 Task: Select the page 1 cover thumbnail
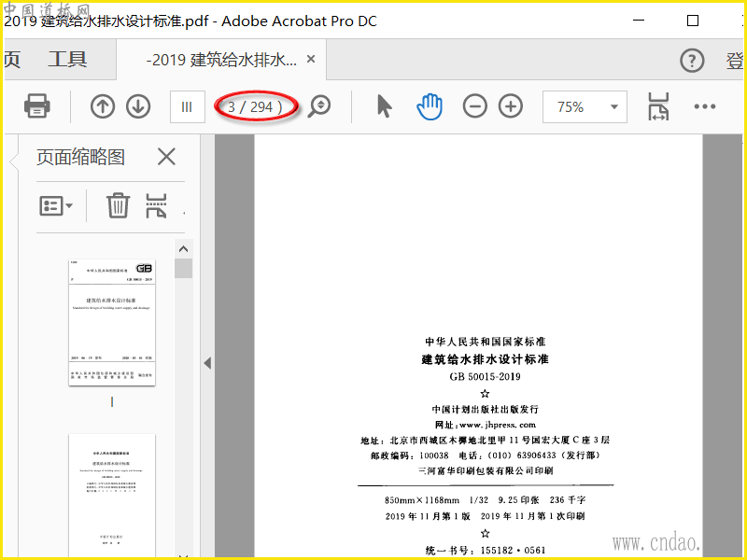(112, 322)
